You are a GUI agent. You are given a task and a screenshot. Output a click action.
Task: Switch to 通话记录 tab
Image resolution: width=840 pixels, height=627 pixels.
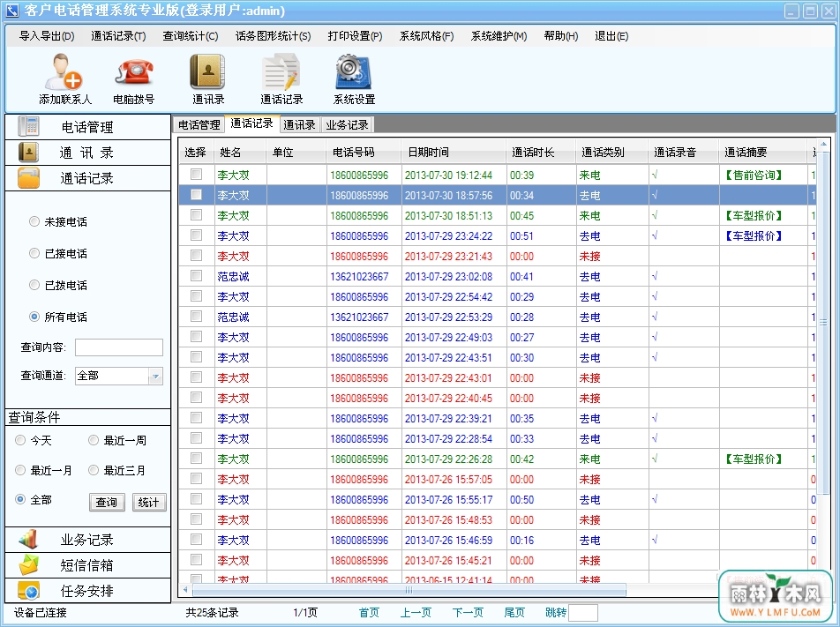(251, 123)
